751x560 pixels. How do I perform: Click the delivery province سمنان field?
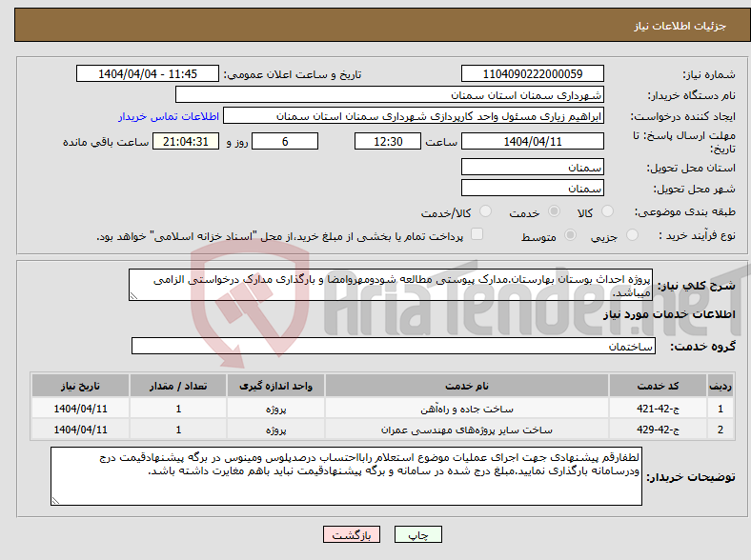pos(532,167)
